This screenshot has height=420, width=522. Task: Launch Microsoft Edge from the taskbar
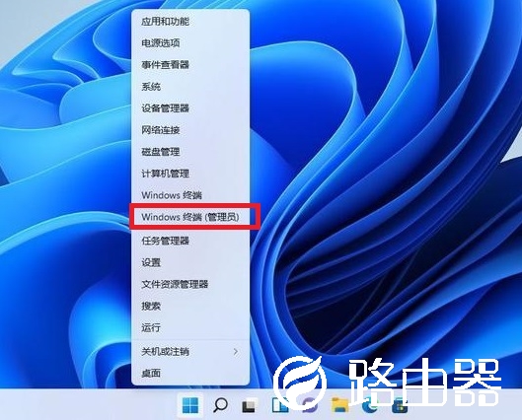369,406
